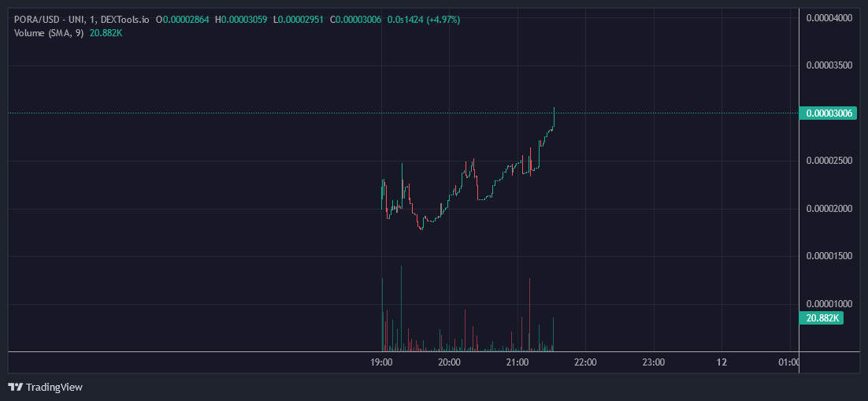Click the 0.00002000 price axis label
Image resolution: width=868 pixels, height=401 pixels.
coord(829,209)
